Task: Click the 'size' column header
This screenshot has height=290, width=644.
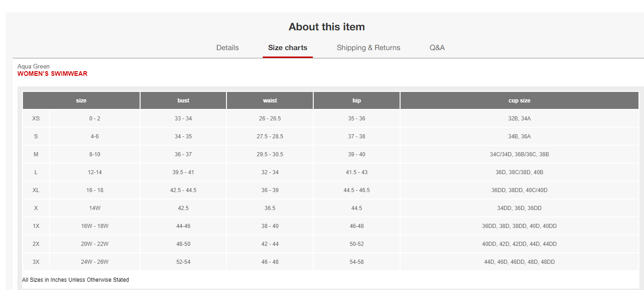Action: [x=81, y=101]
